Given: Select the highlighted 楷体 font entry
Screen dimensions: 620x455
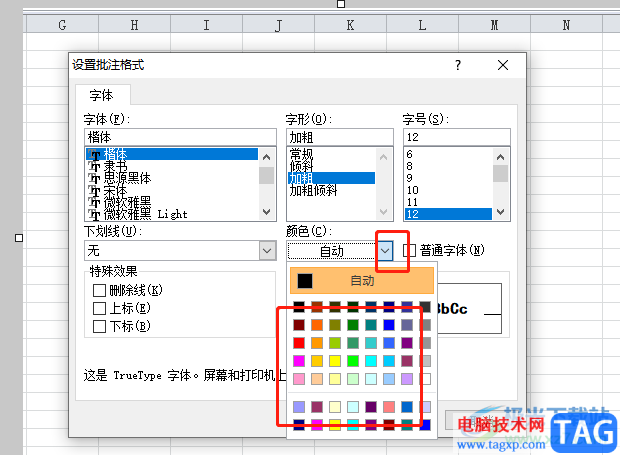Looking at the screenshot, I should coord(172,154).
